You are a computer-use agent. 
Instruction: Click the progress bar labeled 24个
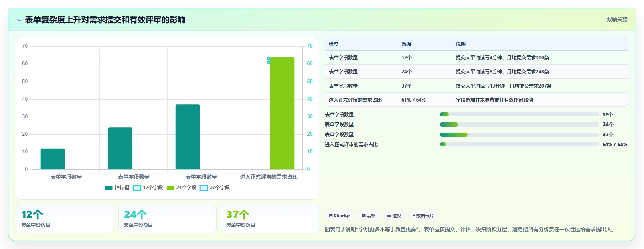pos(519,124)
